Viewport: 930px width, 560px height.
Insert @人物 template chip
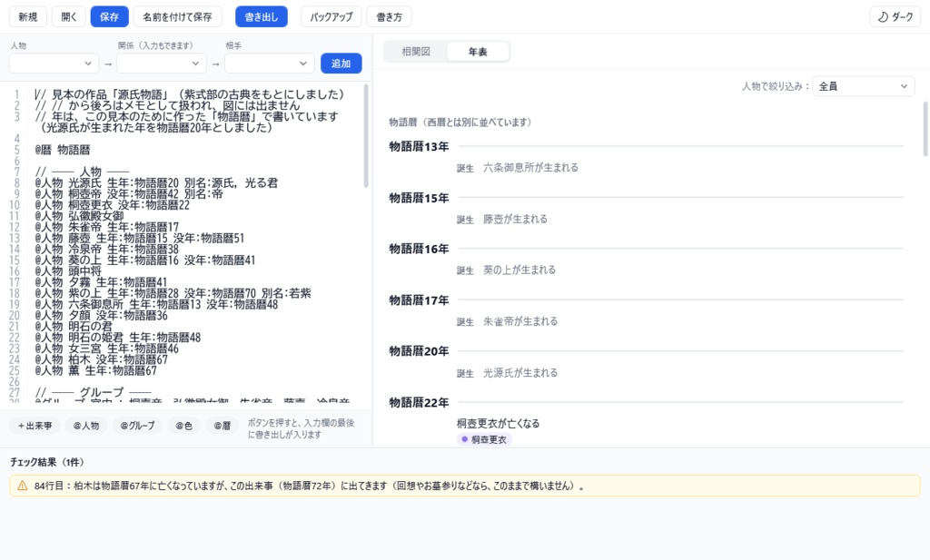tap(86, 426)
